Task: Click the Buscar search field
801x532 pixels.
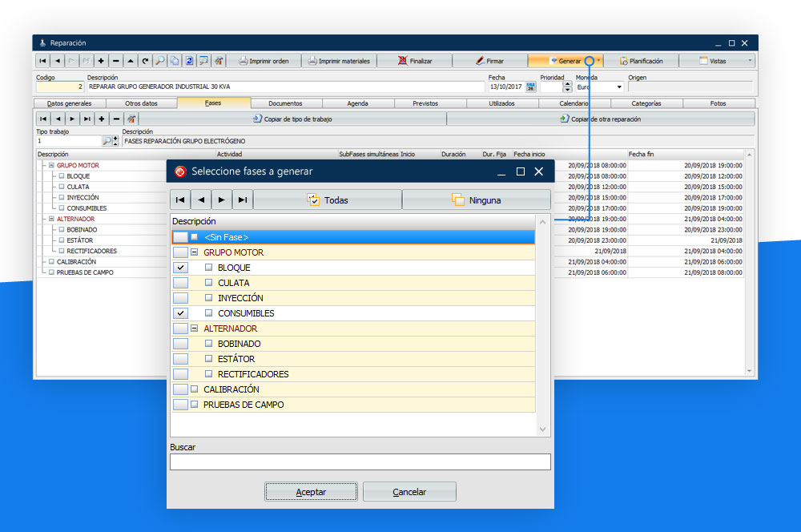Action: tap(360, 461)
